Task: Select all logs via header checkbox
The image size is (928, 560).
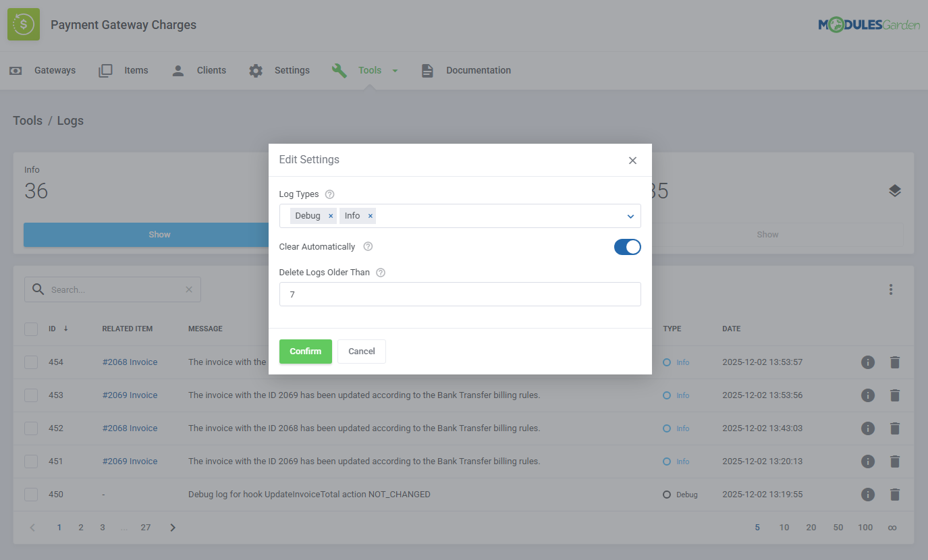Action: (x=30, y=329)
